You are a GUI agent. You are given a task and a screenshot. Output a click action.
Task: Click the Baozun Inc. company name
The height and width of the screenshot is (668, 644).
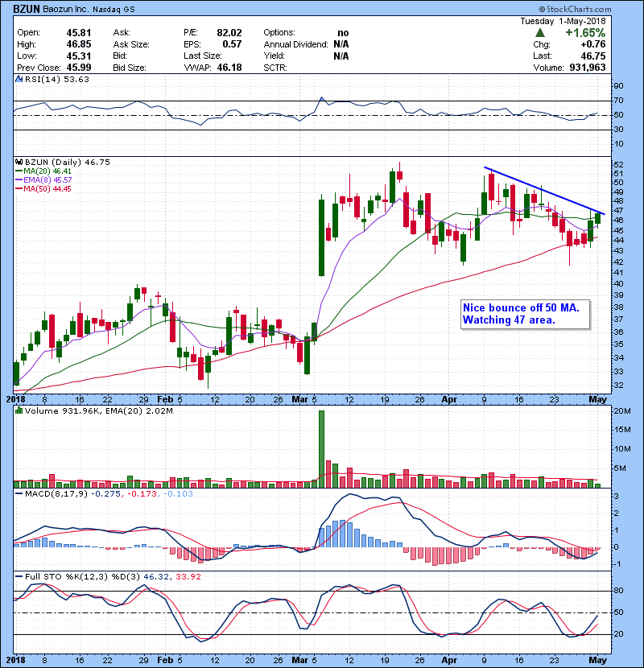tap(64, 9)
